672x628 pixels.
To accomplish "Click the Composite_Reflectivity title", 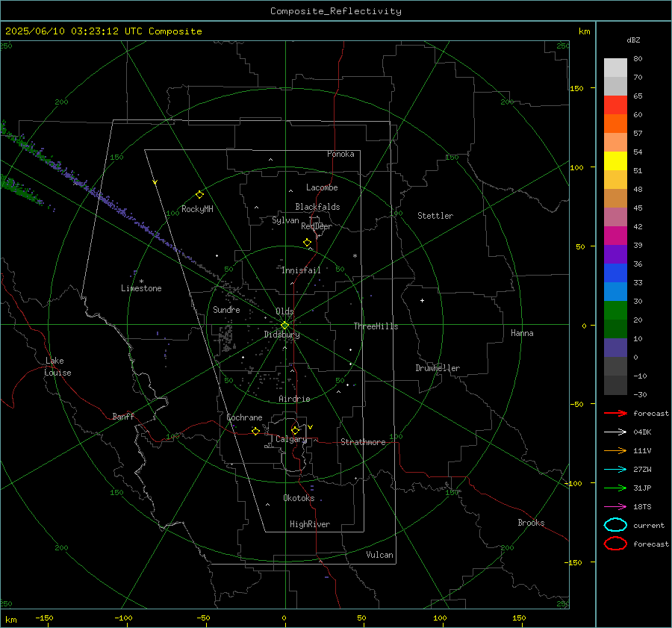I will coord(335,11).
